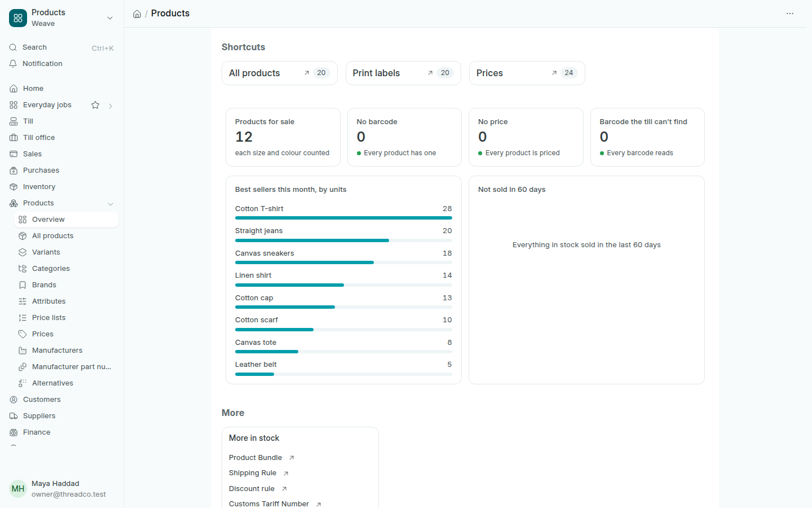This screenshot has height=508, width=812.
Task: Click the Manufacturers factory icon
Action: coord(23,351)
